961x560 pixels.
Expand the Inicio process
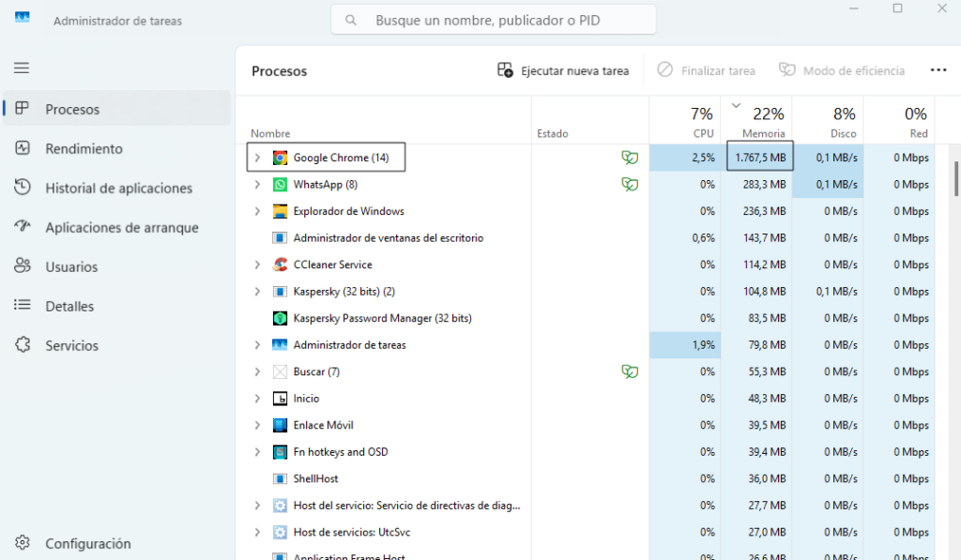click(x=257, y=399)
